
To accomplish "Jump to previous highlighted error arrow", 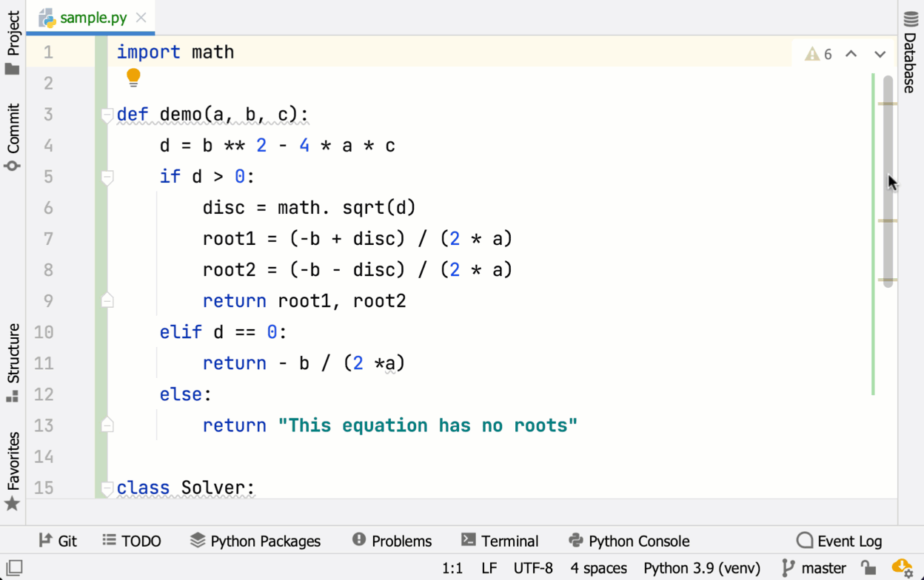I will tap(851, 54).
